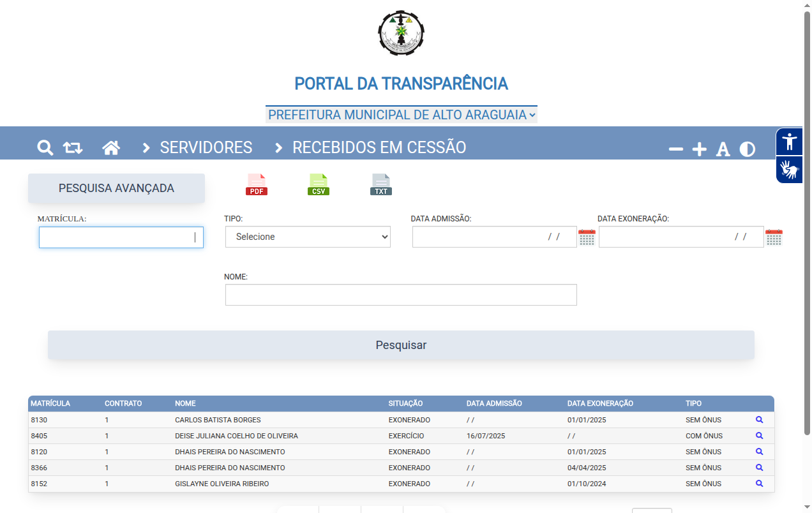Open Prefeitura Municipal de Alto Araguaia dropdown
The height and width of the screenshot is (513, 812).
[402, 115]
